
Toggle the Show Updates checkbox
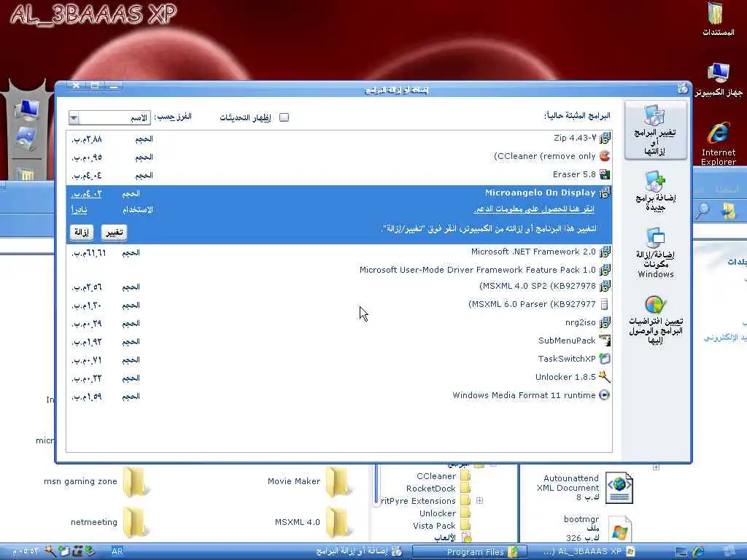pos(284,117)
